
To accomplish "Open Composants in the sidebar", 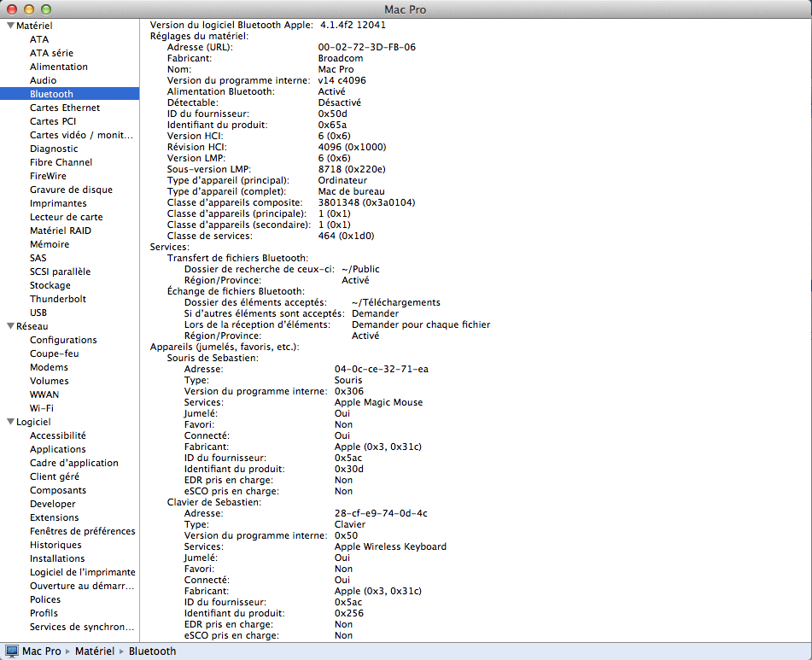I will point(58,490).
